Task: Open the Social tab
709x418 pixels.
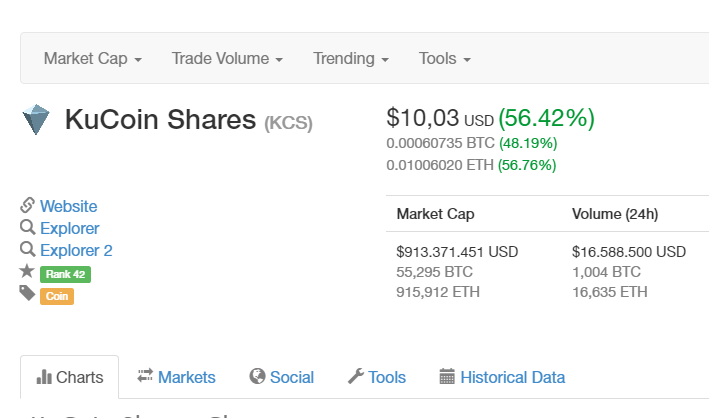Action: click(291, 377)
